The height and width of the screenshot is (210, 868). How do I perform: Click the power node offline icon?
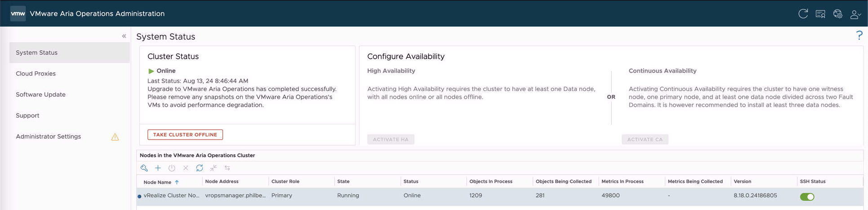172,168
